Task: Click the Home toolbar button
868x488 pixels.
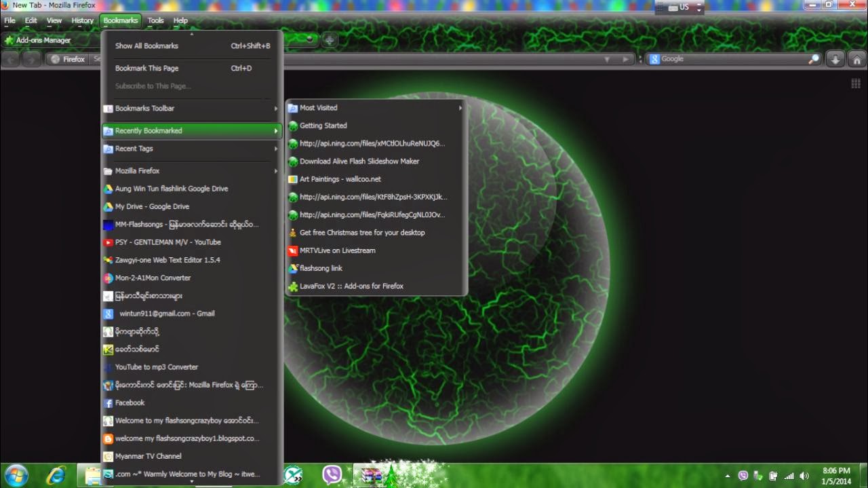Action: (x=857, y=59)
